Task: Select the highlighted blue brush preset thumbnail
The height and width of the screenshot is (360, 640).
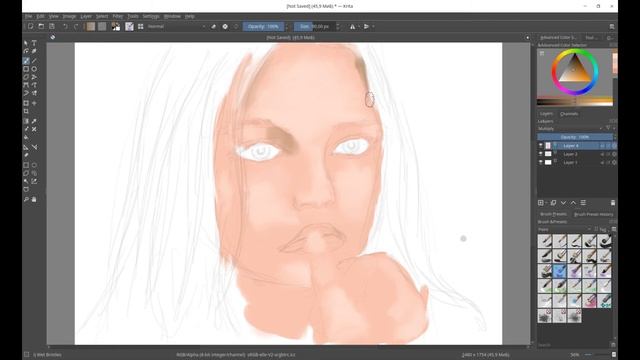Action: (560, 271)
